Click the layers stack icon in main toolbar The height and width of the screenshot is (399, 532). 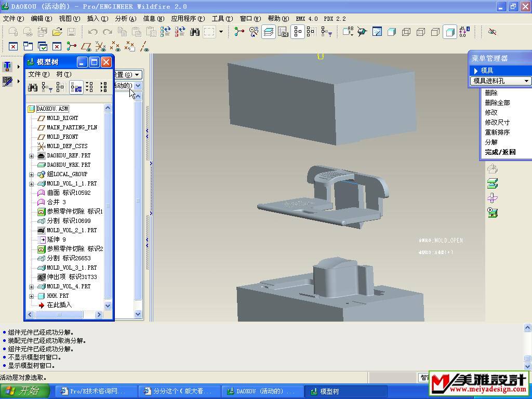pyautogui.click(x=269, y=32)
